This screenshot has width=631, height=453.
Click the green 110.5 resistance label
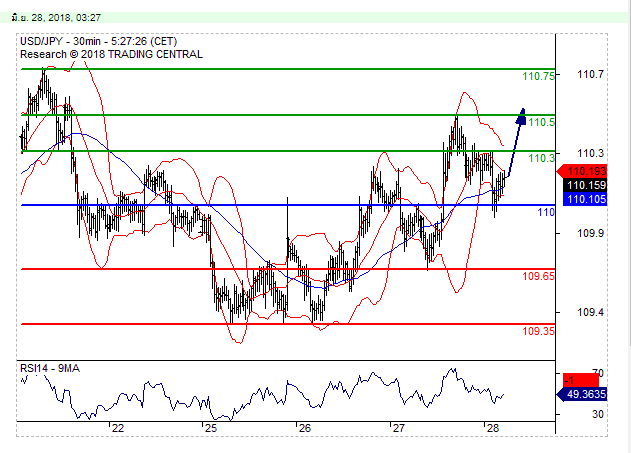(541, 122)
